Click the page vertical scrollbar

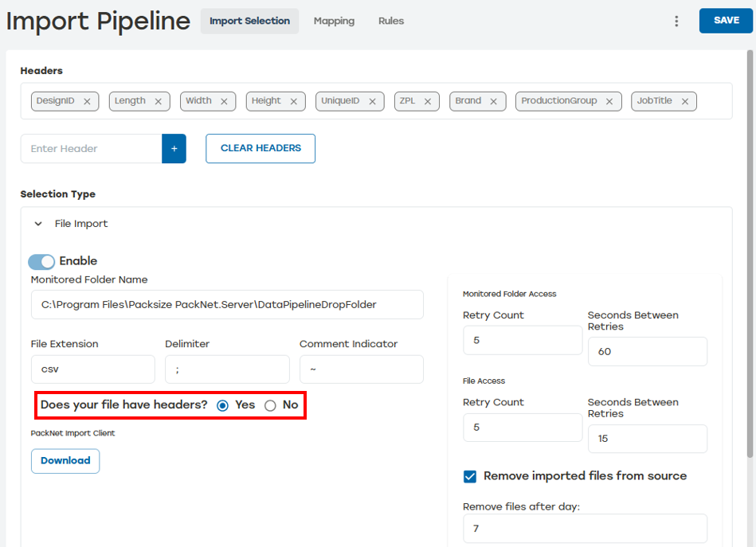click(x=750, y=254)
